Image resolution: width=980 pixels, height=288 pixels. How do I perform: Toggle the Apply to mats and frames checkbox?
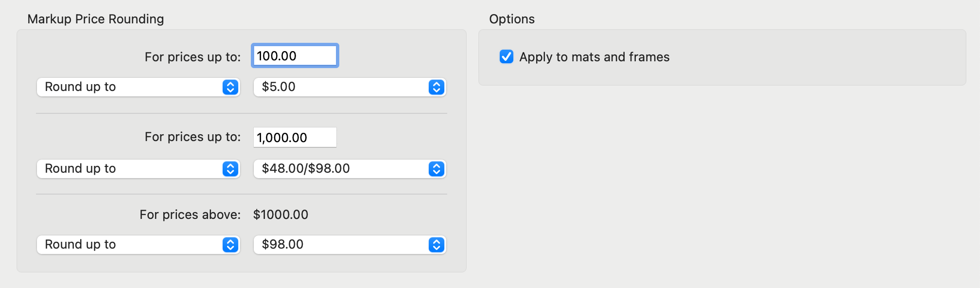(x=507, y=57)
